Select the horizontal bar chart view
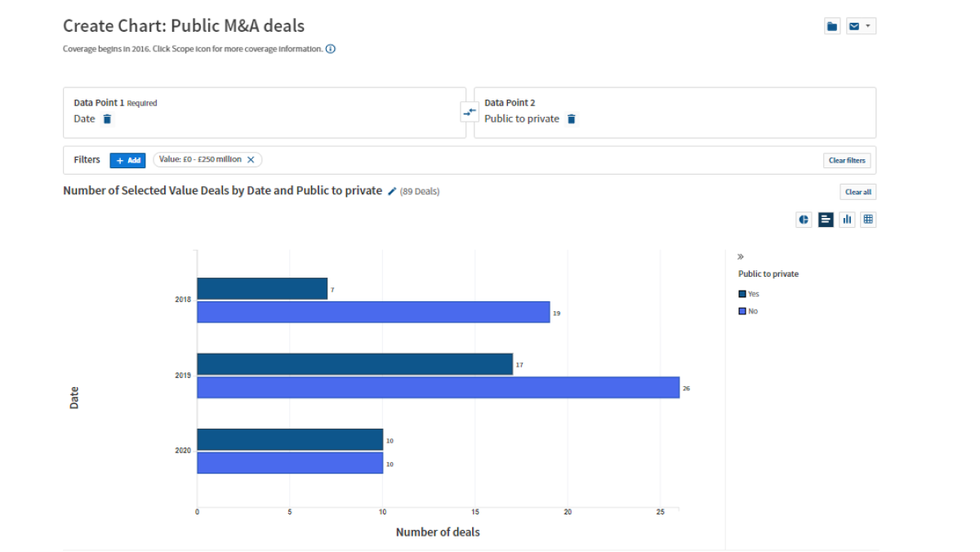 click(x=826, y=220)
